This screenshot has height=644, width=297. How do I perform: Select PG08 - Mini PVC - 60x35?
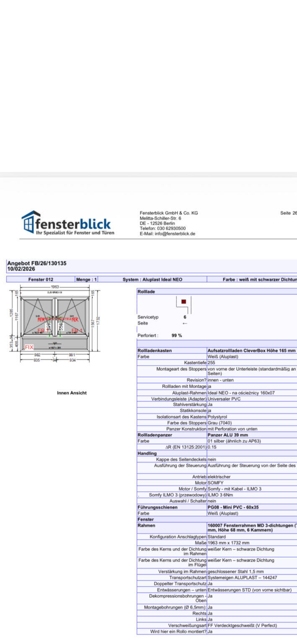tap(233, 507)
